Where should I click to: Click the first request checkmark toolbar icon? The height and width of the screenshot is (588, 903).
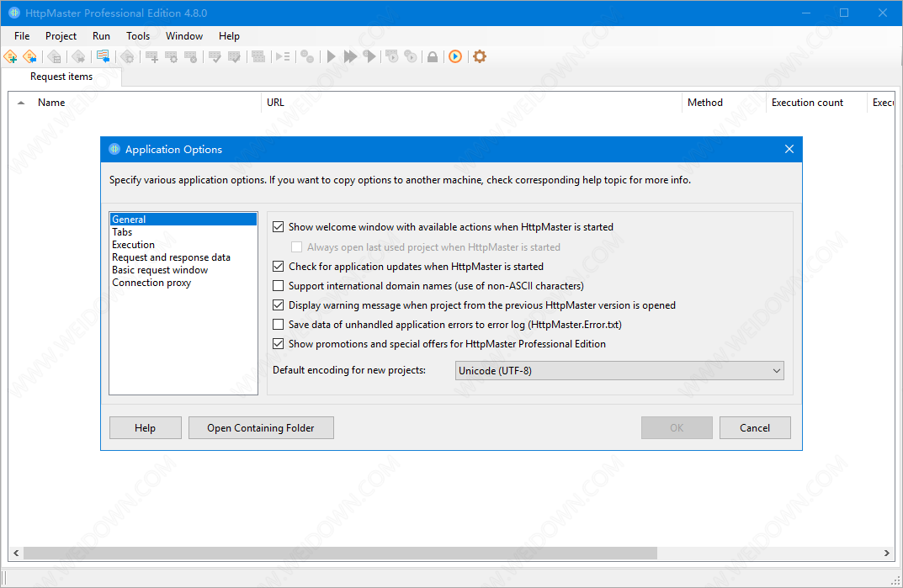pyautogui.click(x=215, y=56)
